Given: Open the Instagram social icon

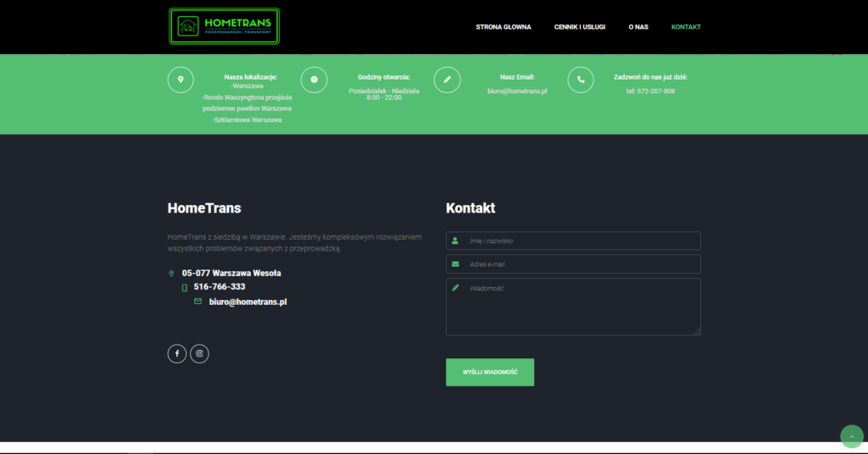Looking at the screenshot, I should coord(199,354).
